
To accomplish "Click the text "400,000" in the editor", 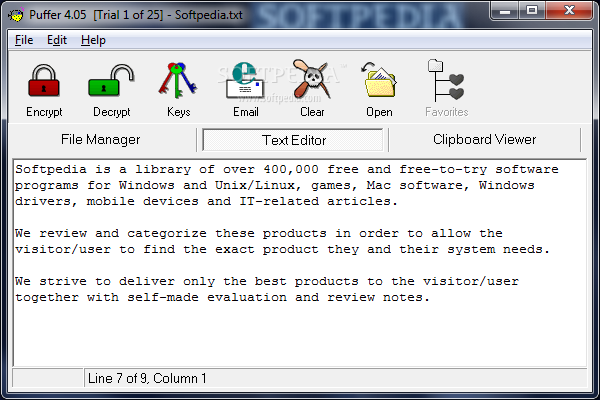I will [x=290, y=169].
